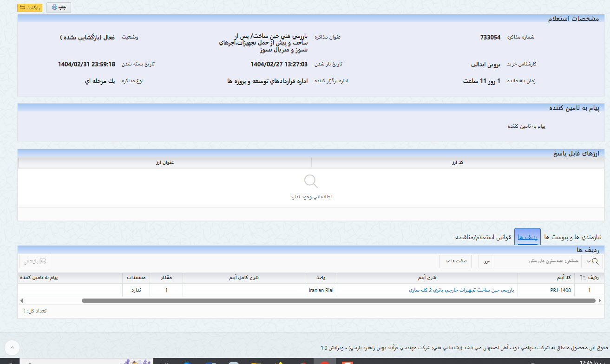Click the search input field in ردیف ها
610x364 pixels.
pyautogui.click(x=538, y=261)
